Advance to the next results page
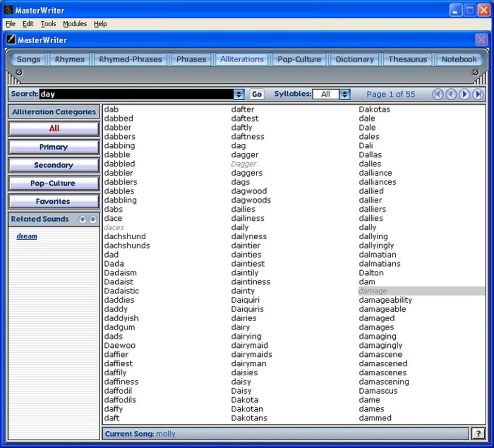 464,94
